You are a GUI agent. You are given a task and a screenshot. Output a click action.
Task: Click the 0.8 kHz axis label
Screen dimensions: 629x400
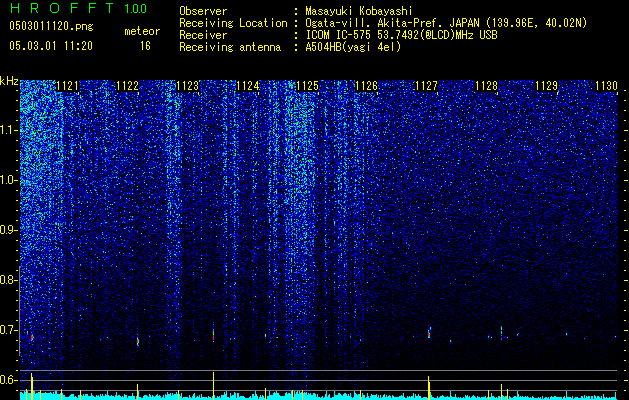coord(8,280)
